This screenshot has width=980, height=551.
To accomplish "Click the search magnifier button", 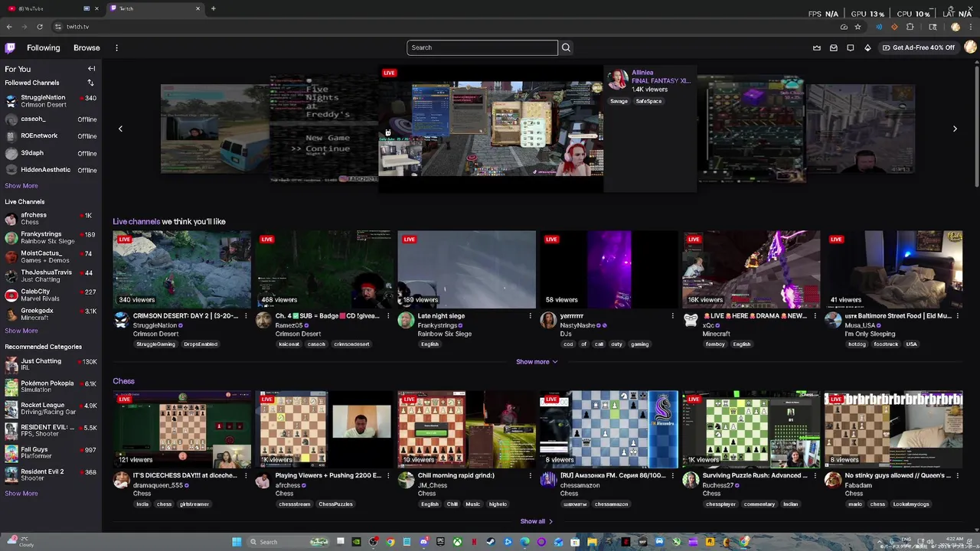I will 566,47.
